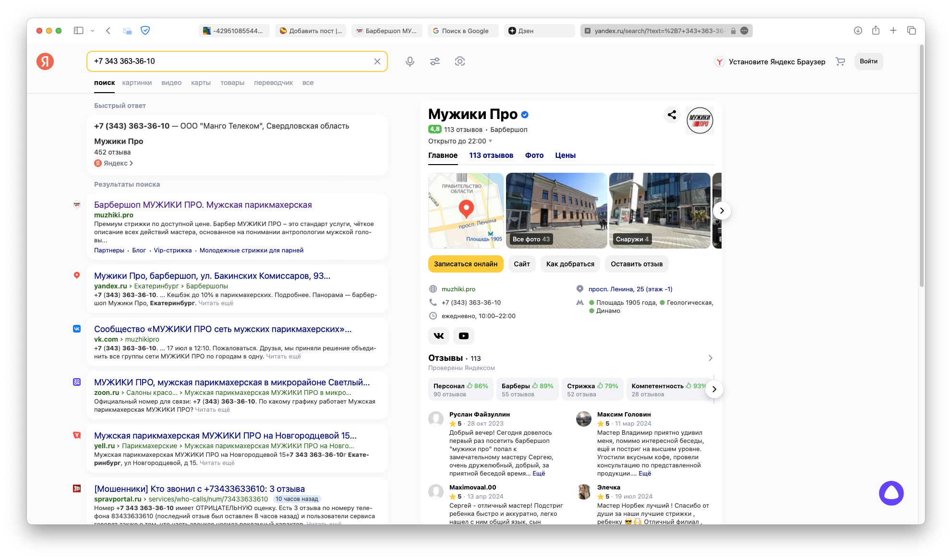Open the Барбершоп МУЖИКИ ПРО result title
952x560 pixels.
pyautogui.click(x=203, y=205)
